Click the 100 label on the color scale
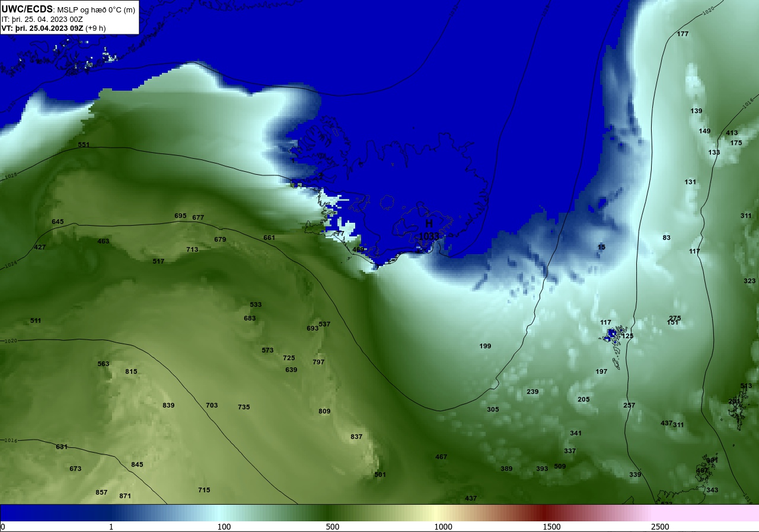This screenshot has height=532, width=759. click(x=224, y=527)
